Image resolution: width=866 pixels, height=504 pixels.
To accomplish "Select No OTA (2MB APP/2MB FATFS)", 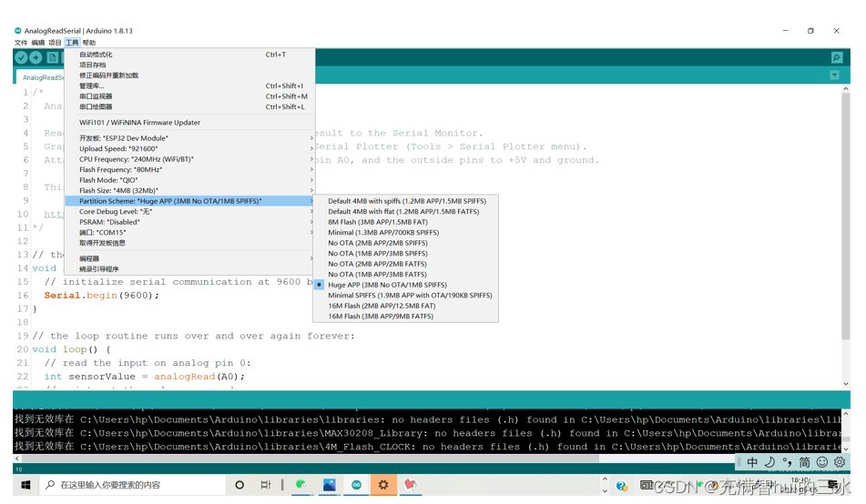I will coord(406,265).
